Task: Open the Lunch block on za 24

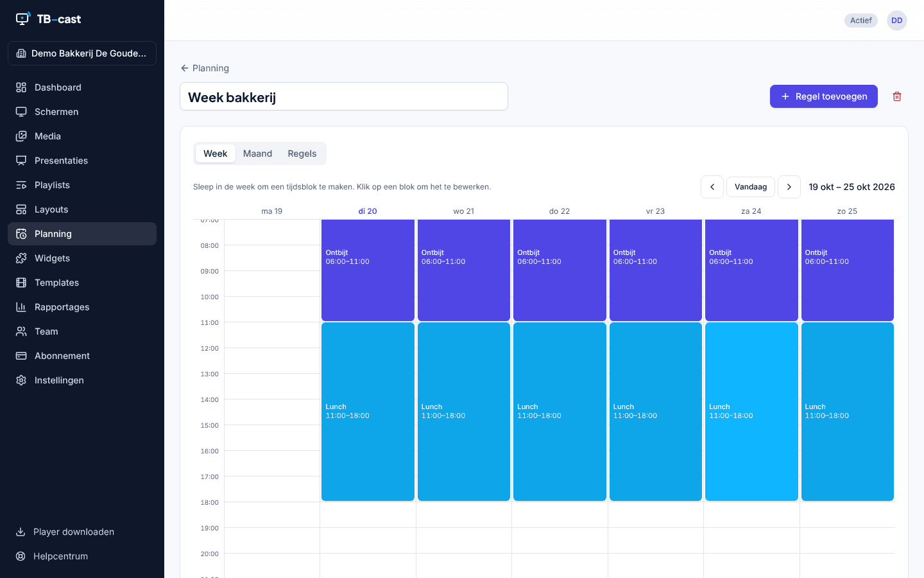Action: pyautogui.click(x=751, y=412)
